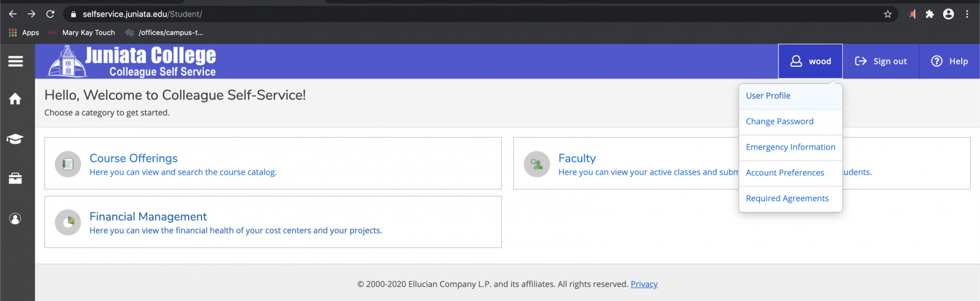
Task: Click 'Here you can view and search the course catalog'
Action: 183,172
